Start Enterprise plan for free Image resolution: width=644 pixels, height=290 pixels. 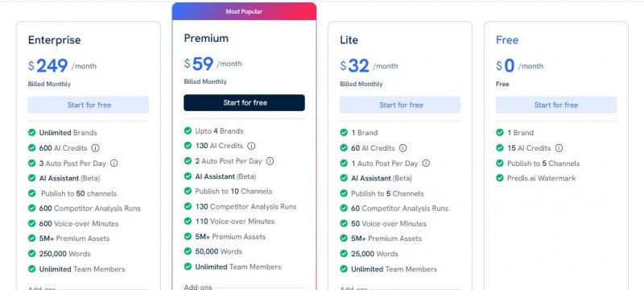pyautogui.click(x=89, y=105)
